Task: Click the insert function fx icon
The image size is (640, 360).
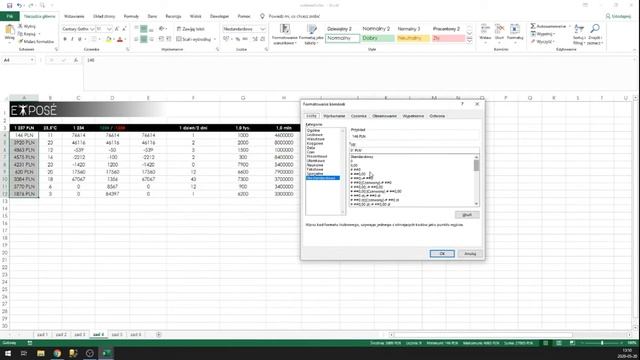Action: (x=76, y=60)
